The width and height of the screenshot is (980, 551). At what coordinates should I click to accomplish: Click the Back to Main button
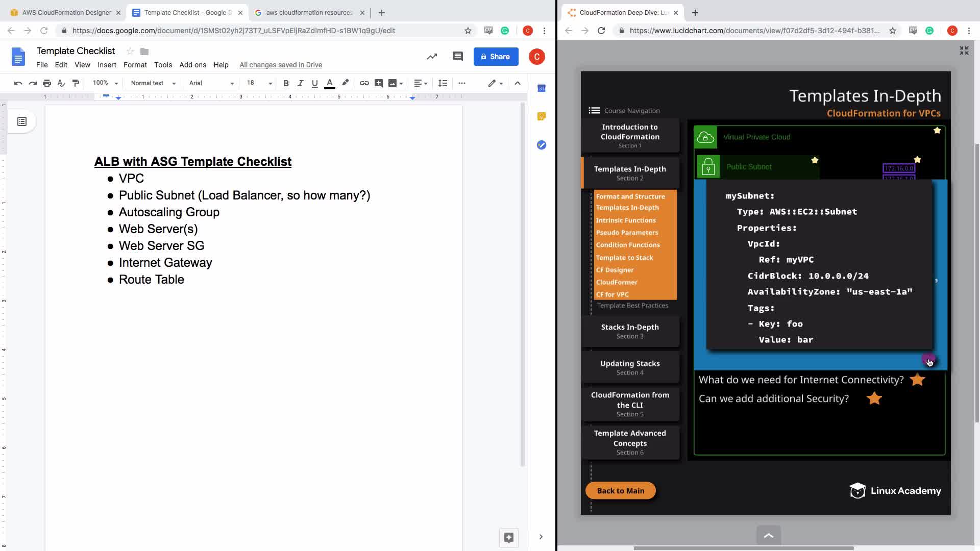620,490
